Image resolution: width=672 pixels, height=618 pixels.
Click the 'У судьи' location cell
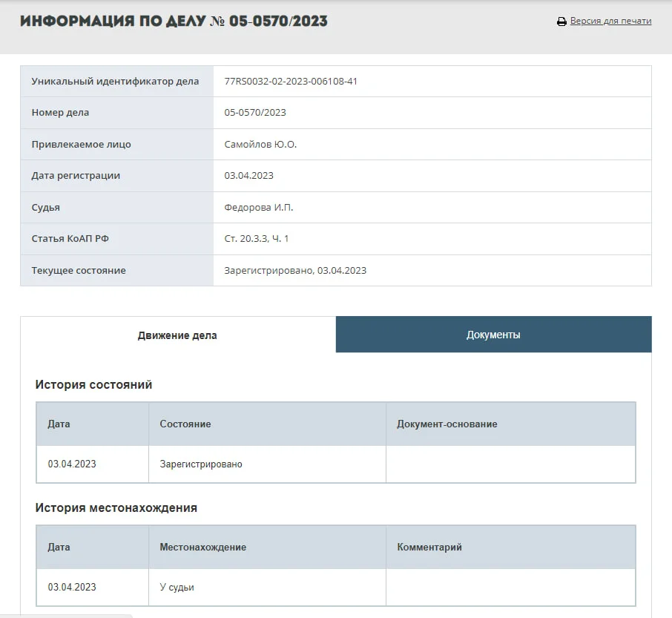coord(177,588)
